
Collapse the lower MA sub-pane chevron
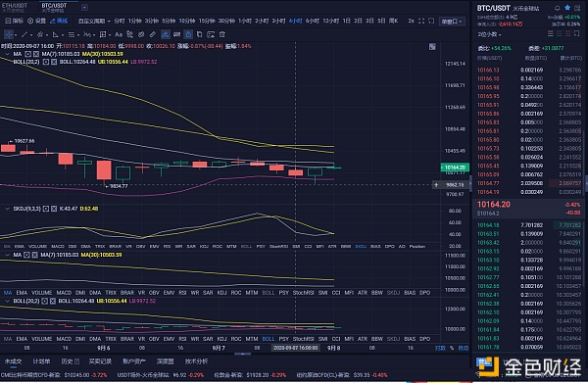7,255
